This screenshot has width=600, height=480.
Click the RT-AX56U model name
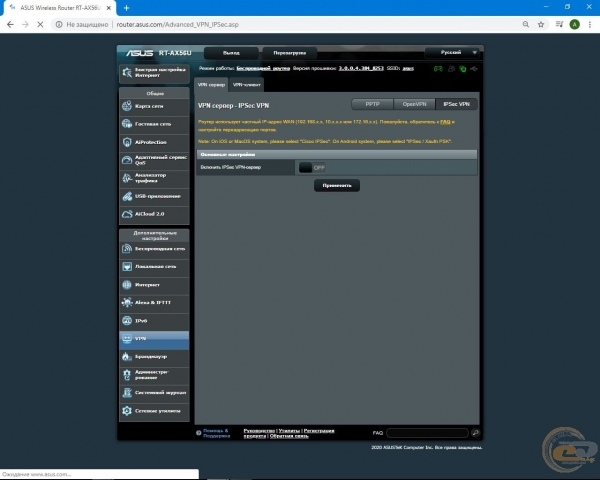click(x=175, y=53)
